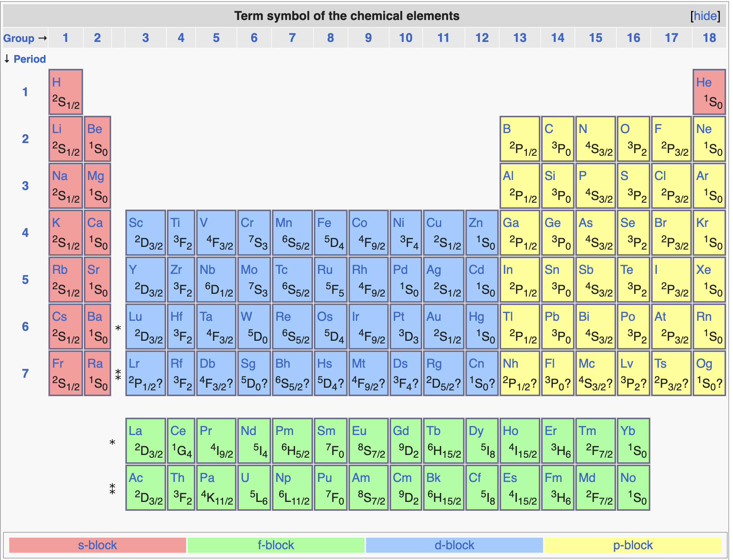Click the Kr krypton element link
The height and width of the screenshot is (560, 733).
(702, 223)
